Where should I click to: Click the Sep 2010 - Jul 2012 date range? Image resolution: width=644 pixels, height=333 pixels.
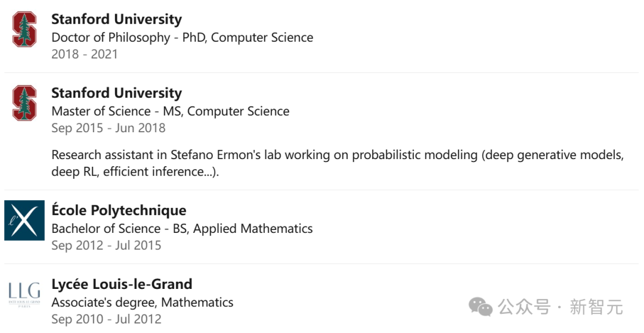(106, 319)
